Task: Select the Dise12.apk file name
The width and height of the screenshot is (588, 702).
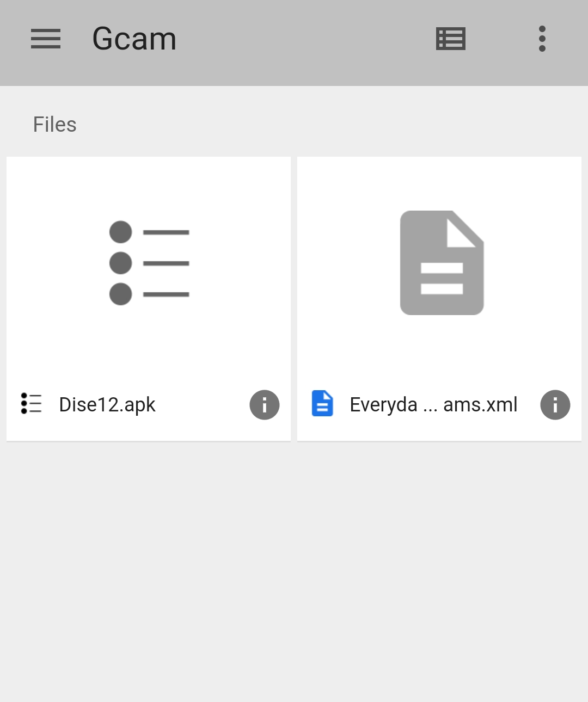Action: [x=107, y=405]
